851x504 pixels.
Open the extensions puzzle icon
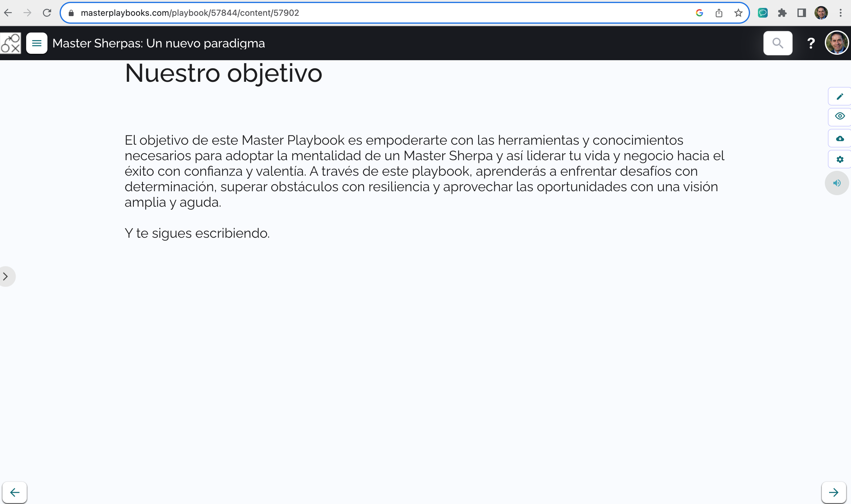click(782, 13)
